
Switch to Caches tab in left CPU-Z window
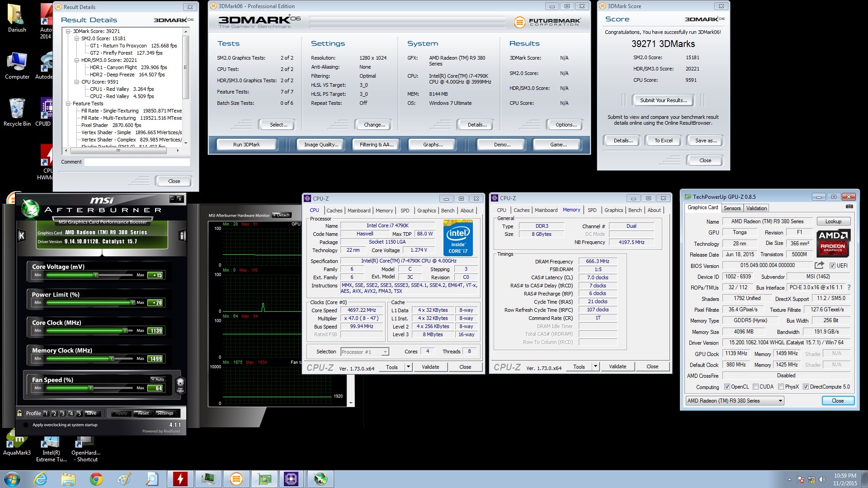point(334,211)
